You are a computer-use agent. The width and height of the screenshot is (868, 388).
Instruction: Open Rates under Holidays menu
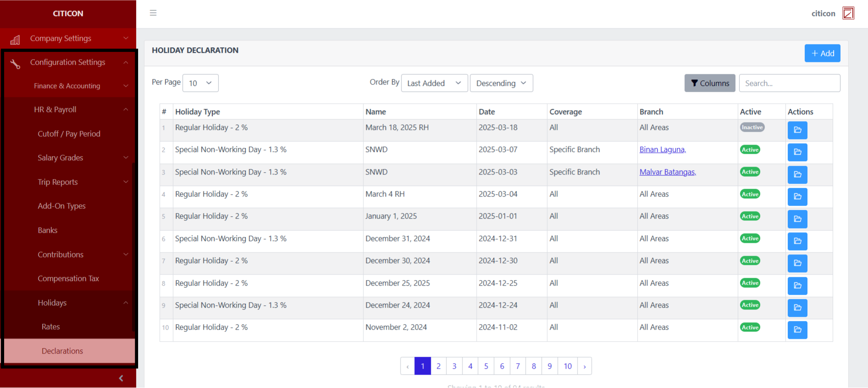tap(51, 326)
